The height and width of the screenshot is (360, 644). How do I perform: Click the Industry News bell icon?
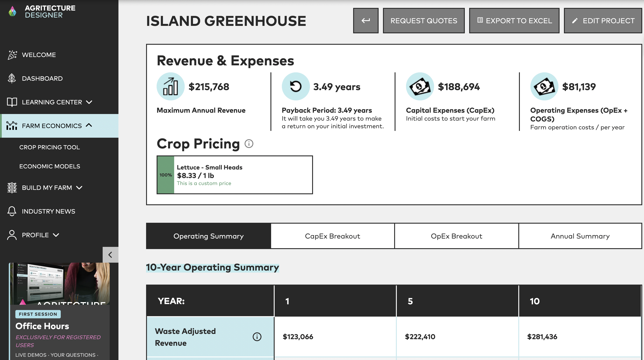click(12, 211)
